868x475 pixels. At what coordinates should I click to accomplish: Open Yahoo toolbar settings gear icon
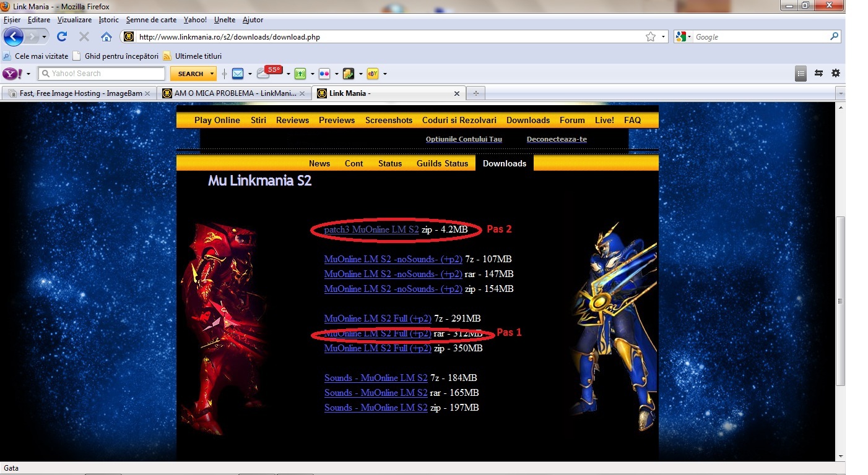pyautogui.click(x=836, y=73)
